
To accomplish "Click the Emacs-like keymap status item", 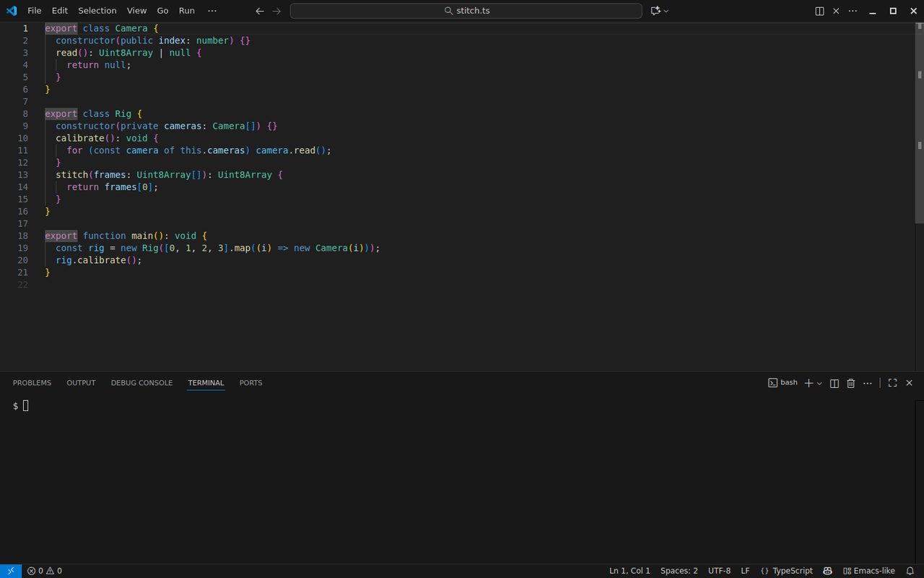I will (x=868, y=571).
